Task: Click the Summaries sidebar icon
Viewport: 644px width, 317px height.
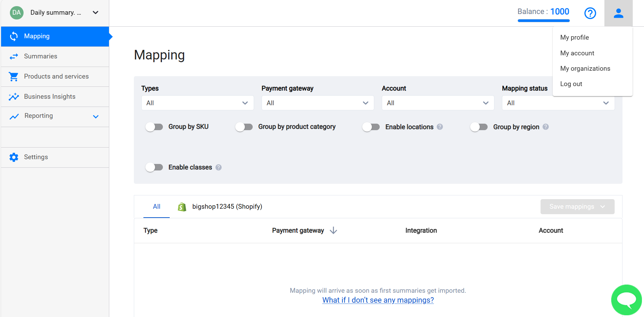Action: pyautogui.click(x=14, y=56)
